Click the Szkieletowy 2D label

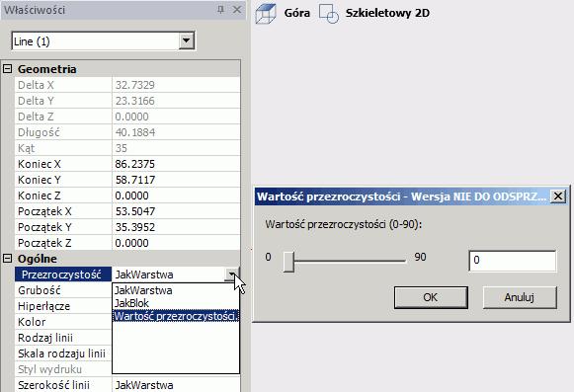[x=387, y=13]
